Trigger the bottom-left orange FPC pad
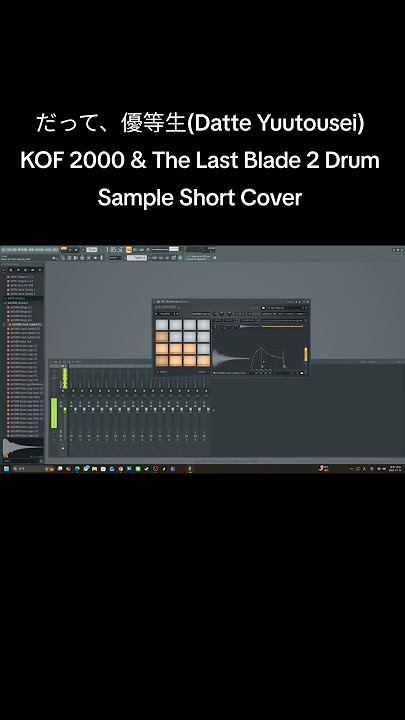 click(x=162, y=361)
